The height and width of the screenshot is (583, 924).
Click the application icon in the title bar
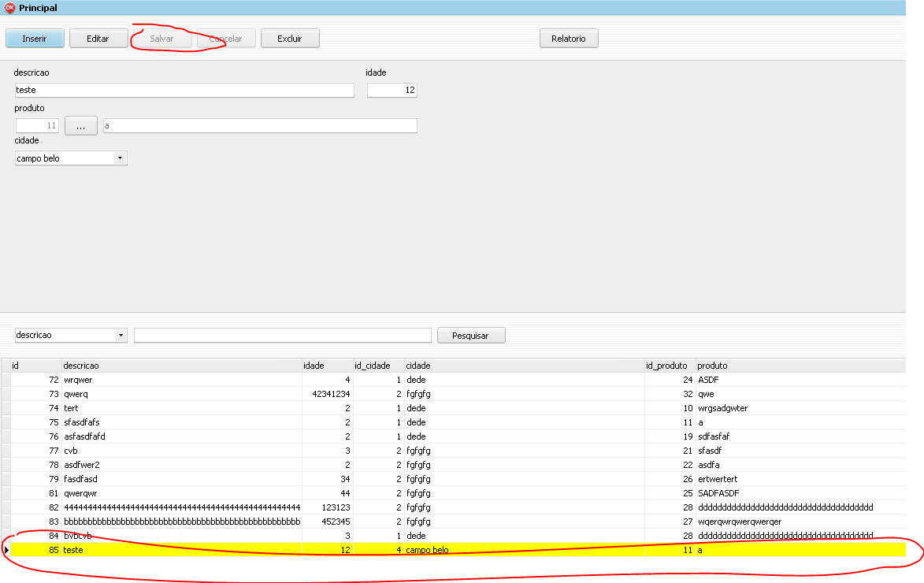click(x=8, y=7)
